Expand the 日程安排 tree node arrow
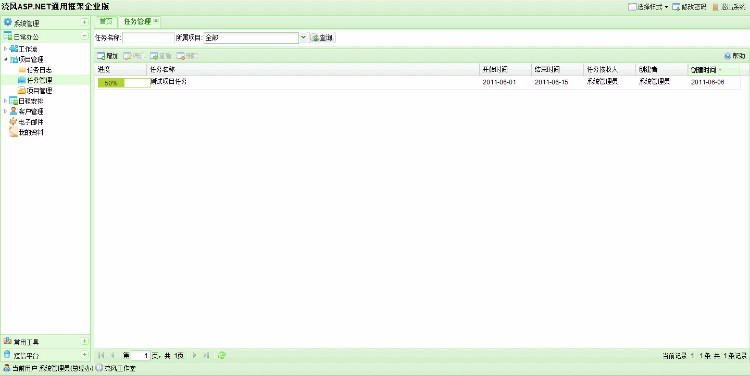The width and height of the screenshot is (750, 376). 5,101
